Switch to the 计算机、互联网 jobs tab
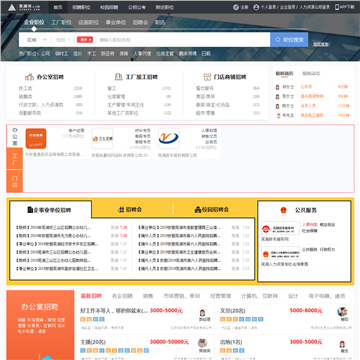The width and height of the screenshot is (360, 360). pos(259,296)
